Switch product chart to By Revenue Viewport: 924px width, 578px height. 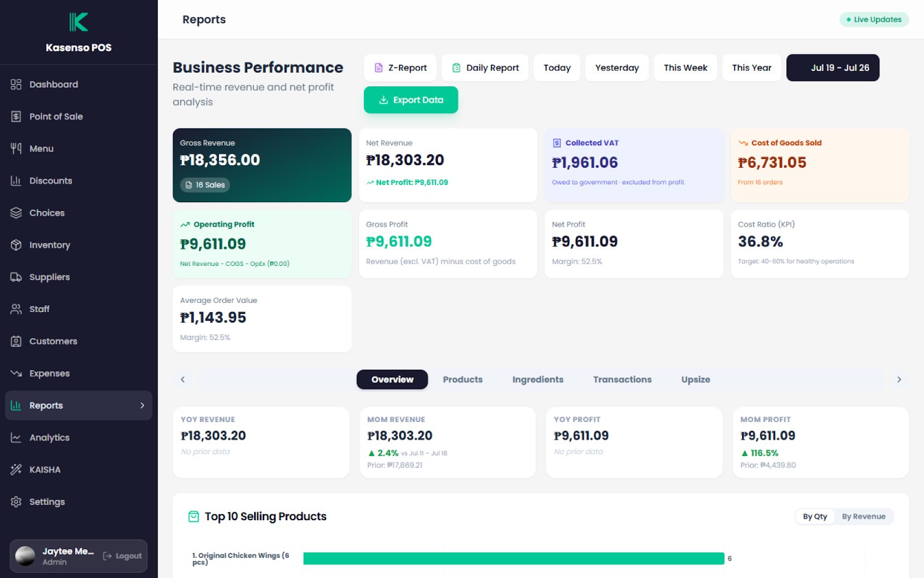click(x=863, y=517)
